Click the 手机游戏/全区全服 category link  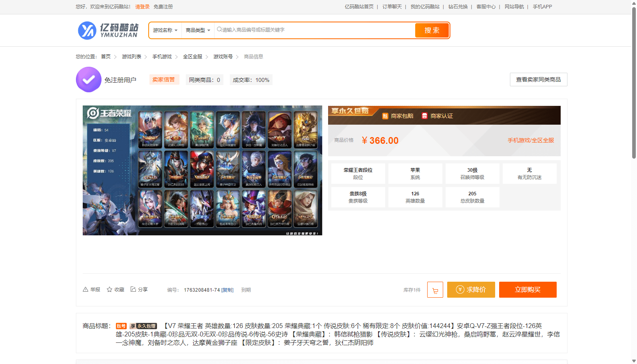531,140
